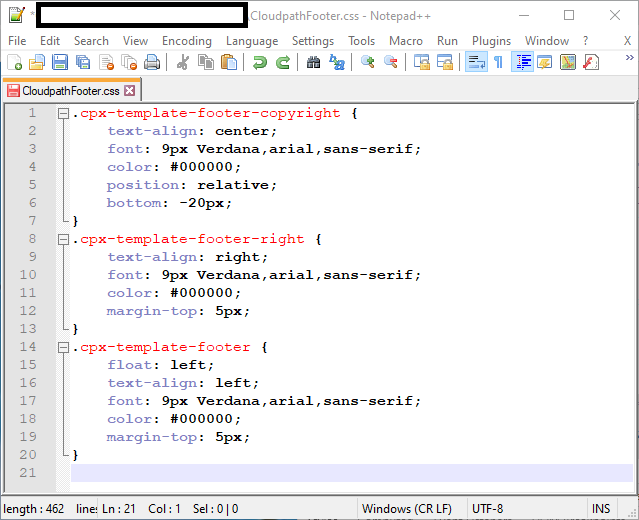Click the New file toolbar icon
Image resolution: width=639 pixels, height=520 pixels.
[15, 62]
